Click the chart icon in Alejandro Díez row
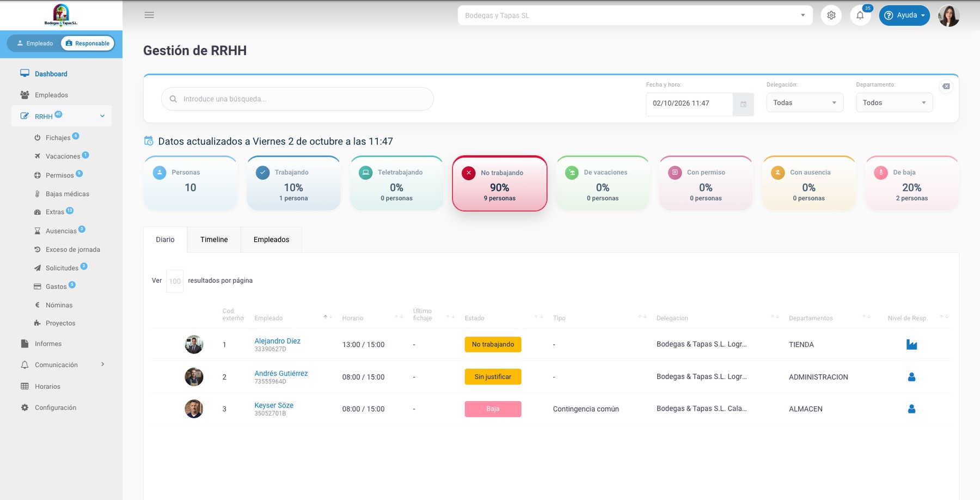Screen dimensions: 980x500 911,344
